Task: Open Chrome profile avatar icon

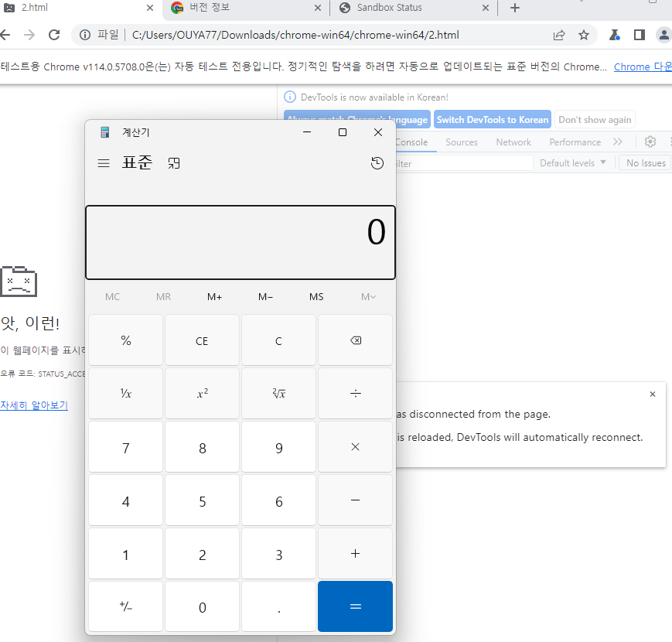Action: 663,35
